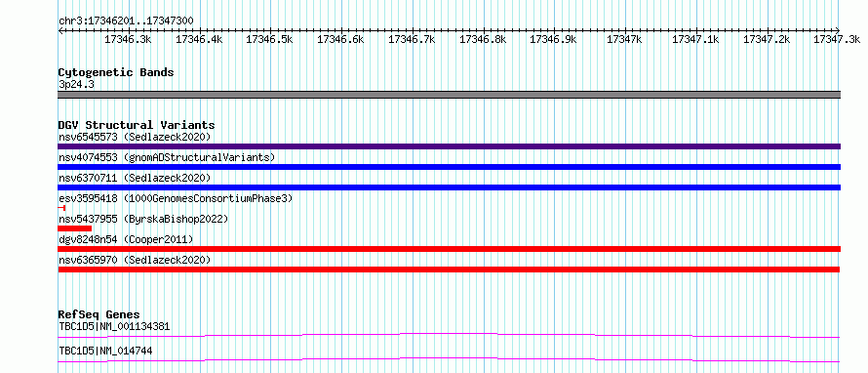
Task: Click ruler tick label 17347k
Action: tap(624, 39)
